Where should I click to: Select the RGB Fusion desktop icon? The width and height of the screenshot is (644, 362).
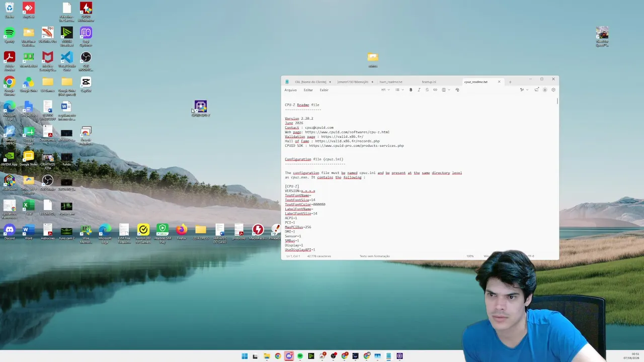point(10,183)
